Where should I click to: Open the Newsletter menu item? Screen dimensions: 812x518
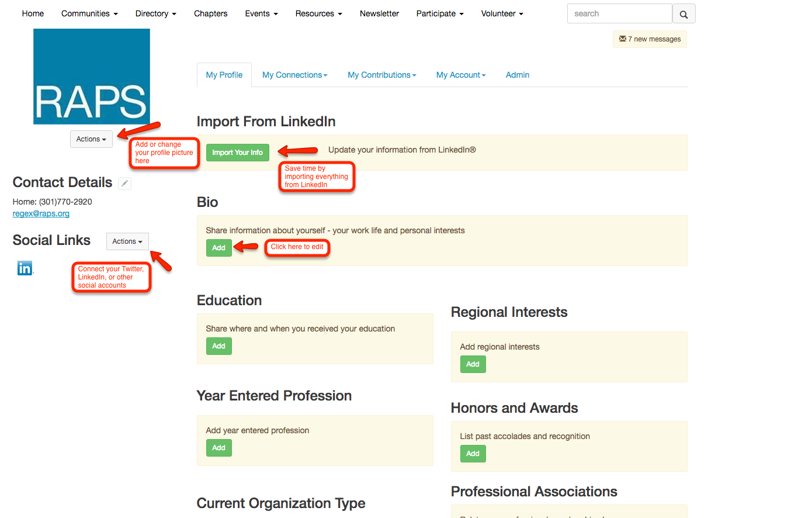(379, 13)
